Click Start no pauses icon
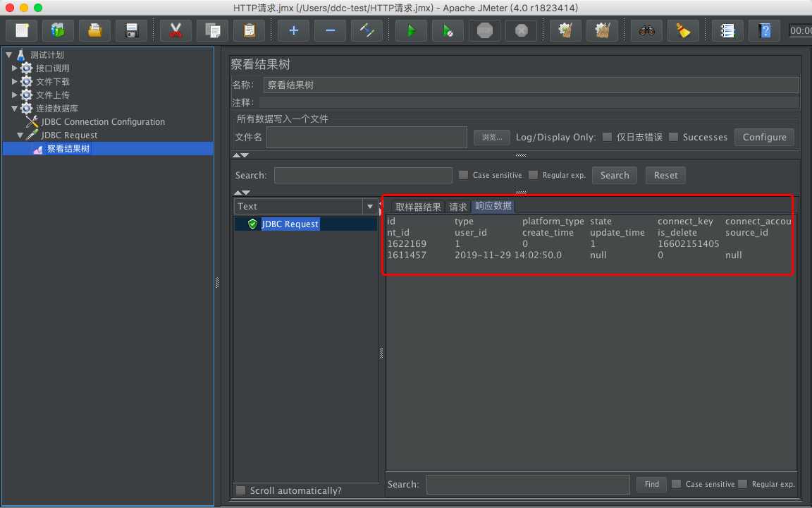This screenshot has height=508, width=812. 448,30
